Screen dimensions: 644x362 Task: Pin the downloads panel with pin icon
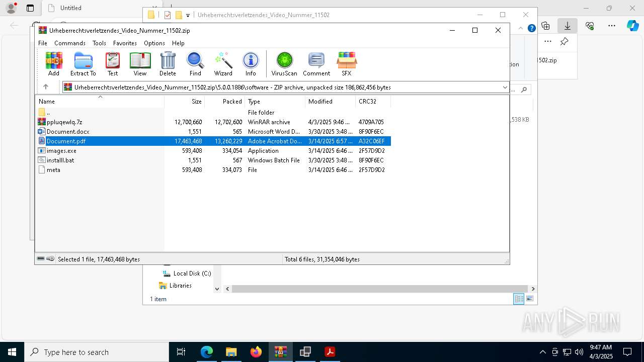coord(565,42)
